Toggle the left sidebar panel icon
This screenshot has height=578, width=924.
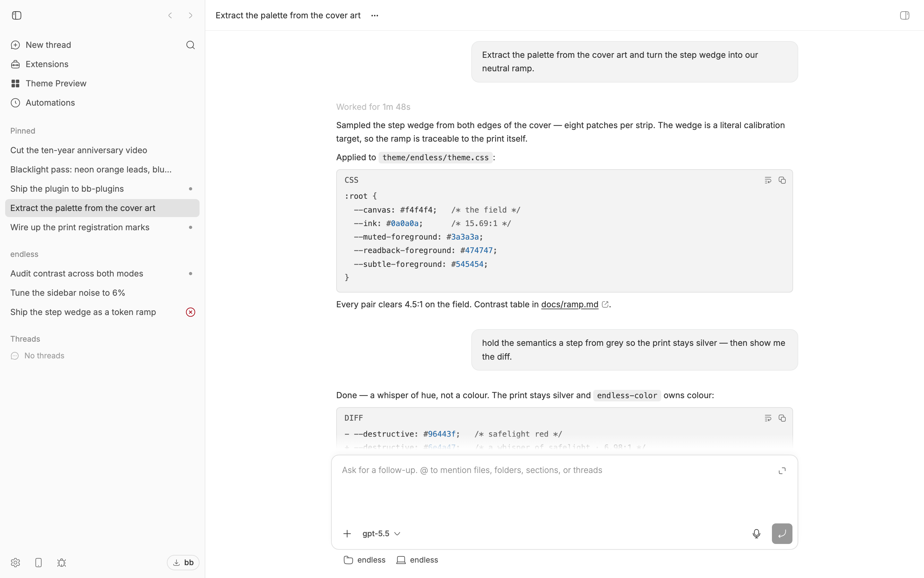(x=16, y=15)
